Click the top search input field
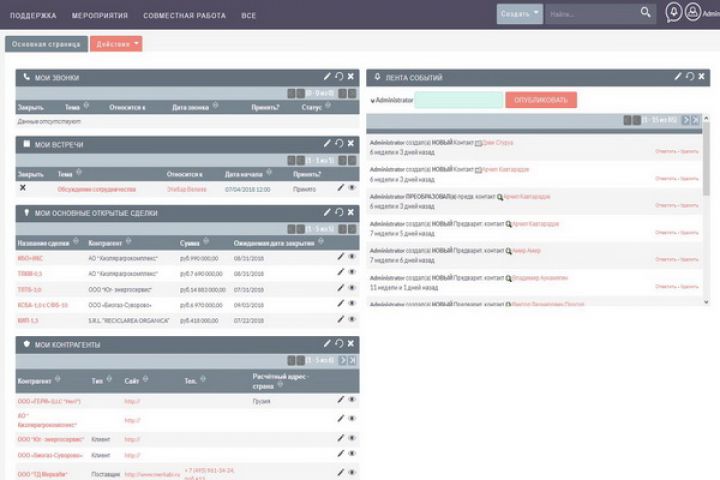 coord(593,14)
